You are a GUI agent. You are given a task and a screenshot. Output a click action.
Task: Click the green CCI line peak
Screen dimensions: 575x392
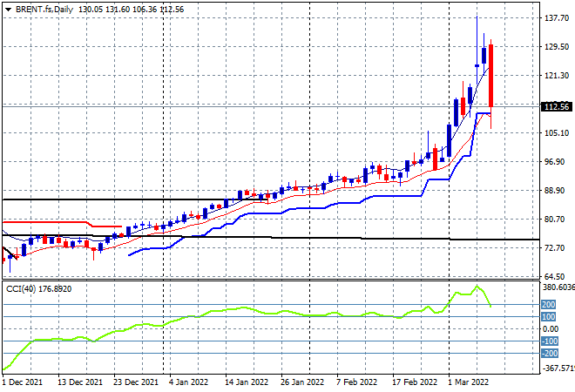point(477,287)
